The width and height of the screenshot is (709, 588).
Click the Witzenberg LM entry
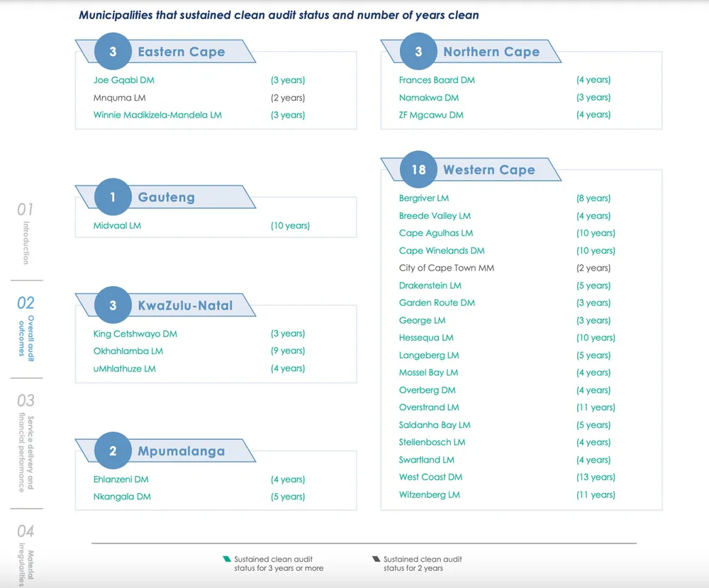[x=429, y=494]
